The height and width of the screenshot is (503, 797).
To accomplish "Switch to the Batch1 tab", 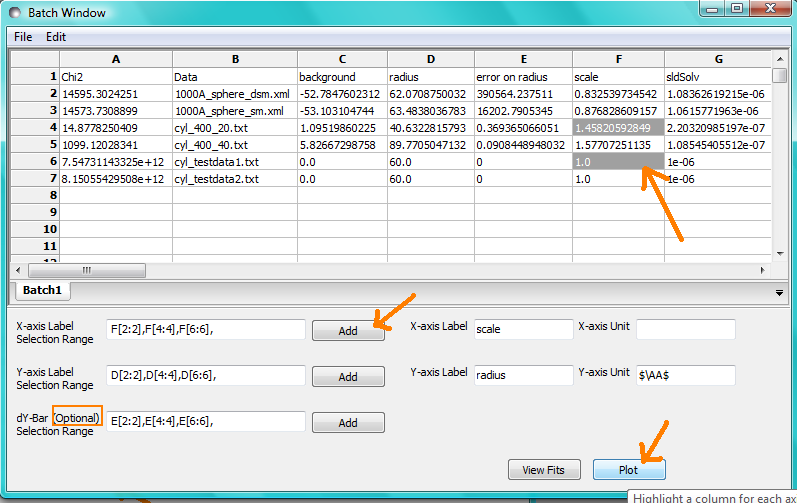I will click(x=43, y=290).
